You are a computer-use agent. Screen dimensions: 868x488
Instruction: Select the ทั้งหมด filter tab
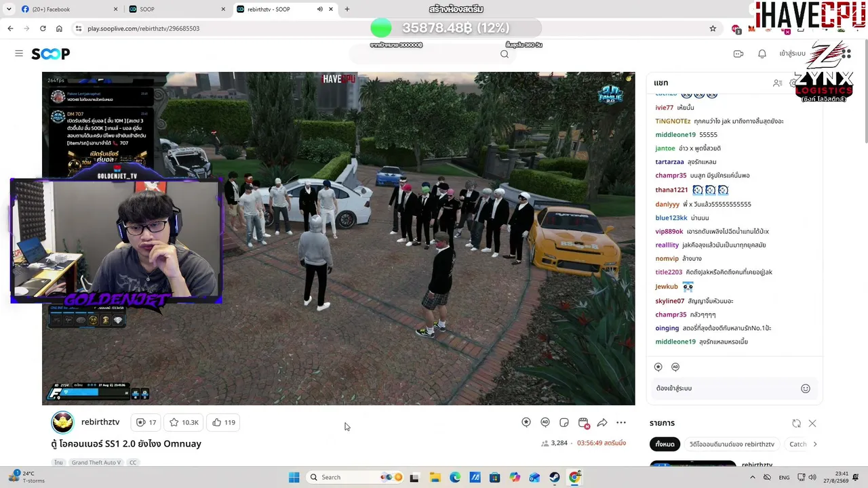tap(665, 444)
